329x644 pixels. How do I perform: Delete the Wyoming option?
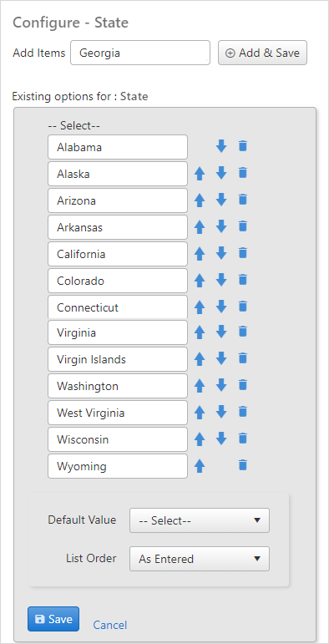pos(243,465)
